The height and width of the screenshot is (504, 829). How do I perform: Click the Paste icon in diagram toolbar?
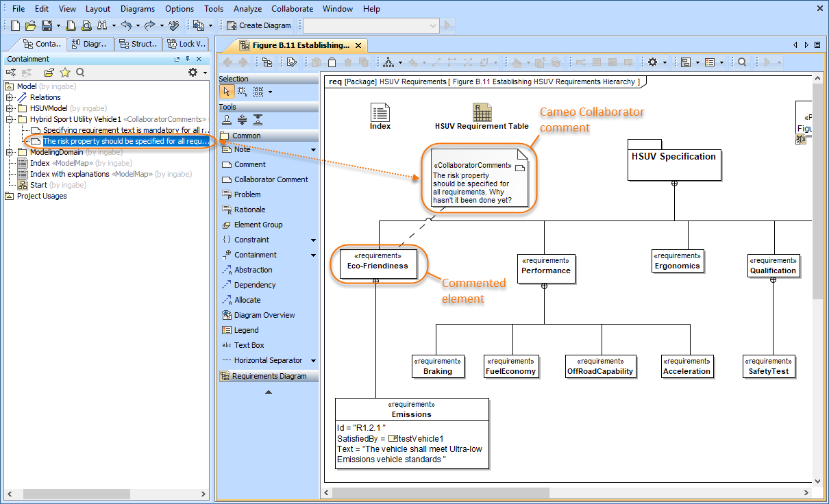pyautogui.click(x=332, y=62)
